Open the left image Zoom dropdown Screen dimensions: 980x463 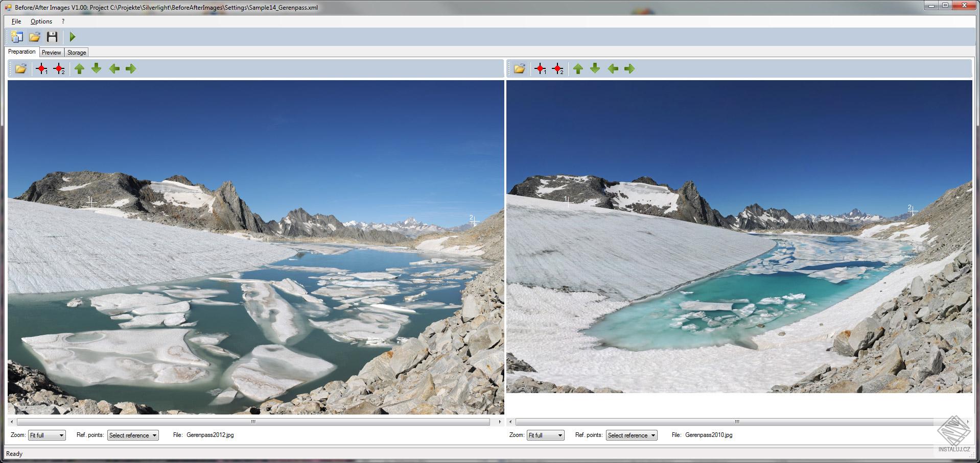point(46,435)
